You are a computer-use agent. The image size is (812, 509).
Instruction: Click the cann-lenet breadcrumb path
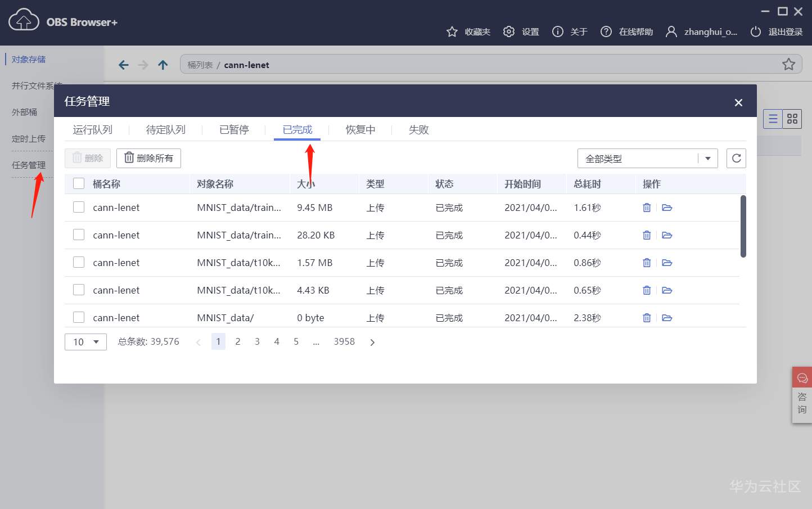coord(246,65)
